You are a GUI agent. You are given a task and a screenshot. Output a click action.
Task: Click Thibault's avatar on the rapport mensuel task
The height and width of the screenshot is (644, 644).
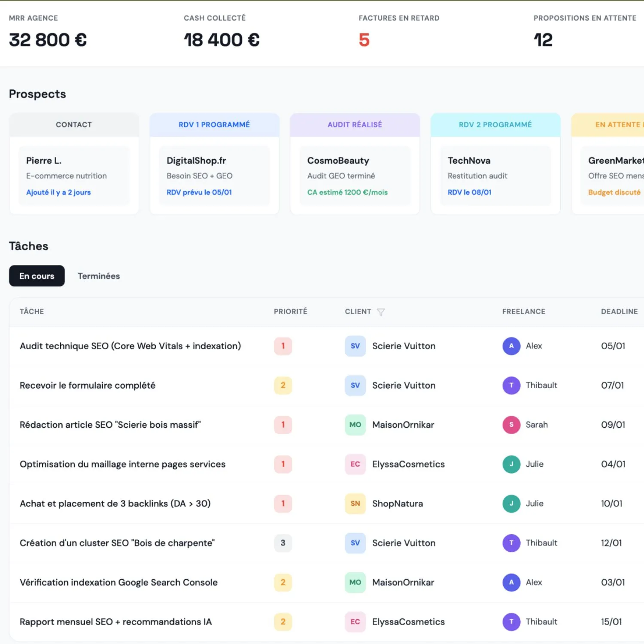[x=511, y=622]
